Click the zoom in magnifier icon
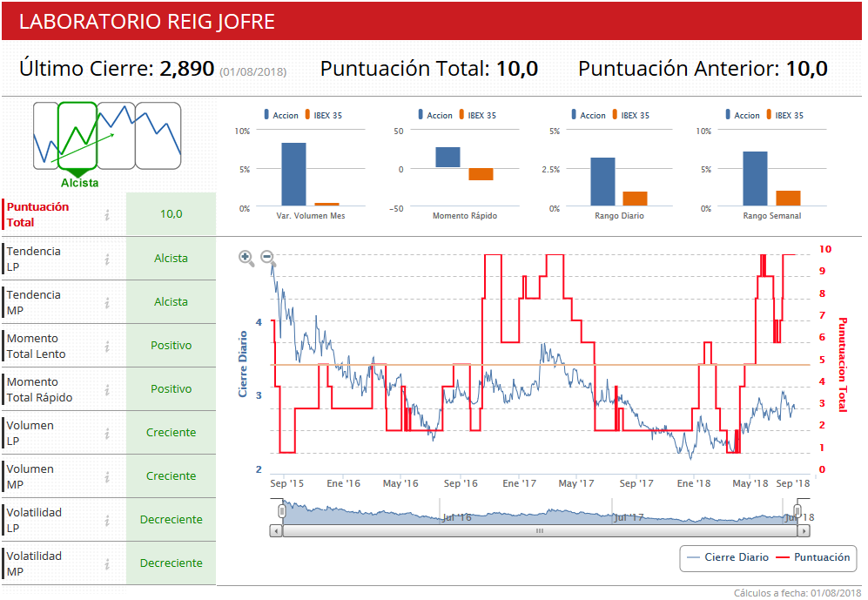Screen dimensions: 868x600 pyautogui.click(x=246, y=258)
